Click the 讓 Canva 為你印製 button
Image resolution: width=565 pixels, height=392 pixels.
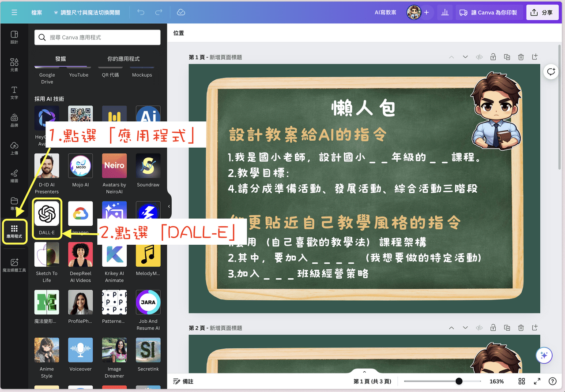tap(489, 13)
